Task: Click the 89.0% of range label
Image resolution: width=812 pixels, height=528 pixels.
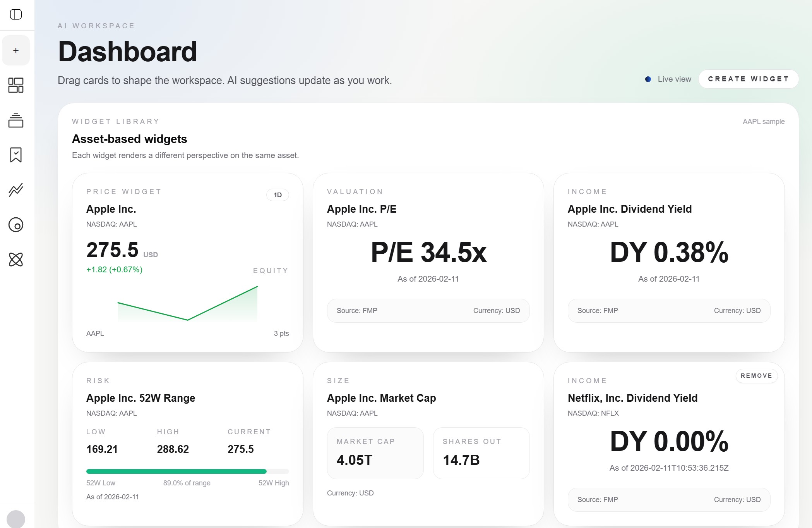Action: (187, 483)
